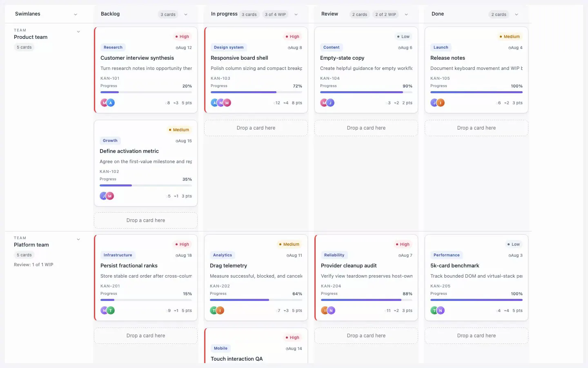588x368 pixels.
Task: Click the Reliability tag
Action: point(334,255)
